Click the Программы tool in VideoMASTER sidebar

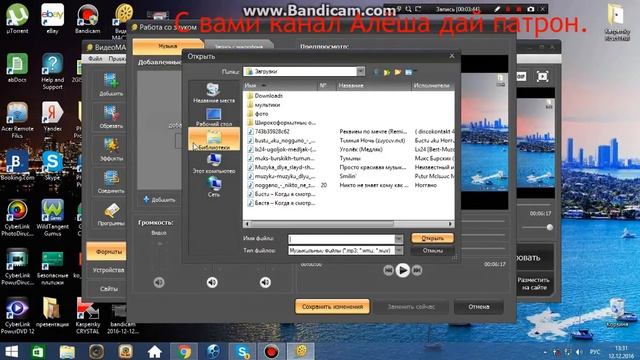click(111, 214)
